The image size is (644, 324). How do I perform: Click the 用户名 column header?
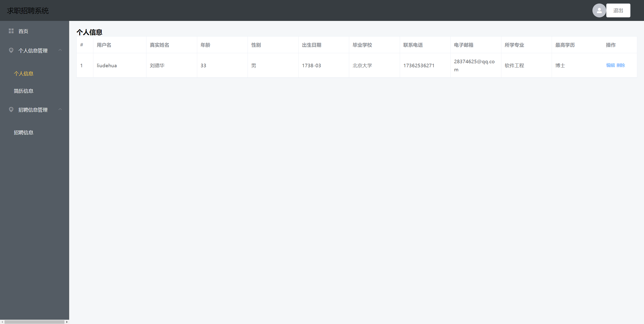(104, 45)
